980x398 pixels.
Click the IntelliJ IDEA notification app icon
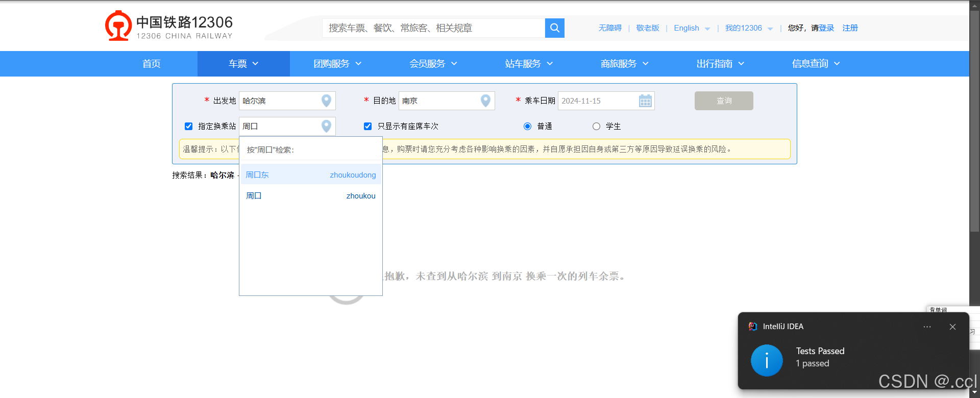pyautogui.click(x=753, y=327)
